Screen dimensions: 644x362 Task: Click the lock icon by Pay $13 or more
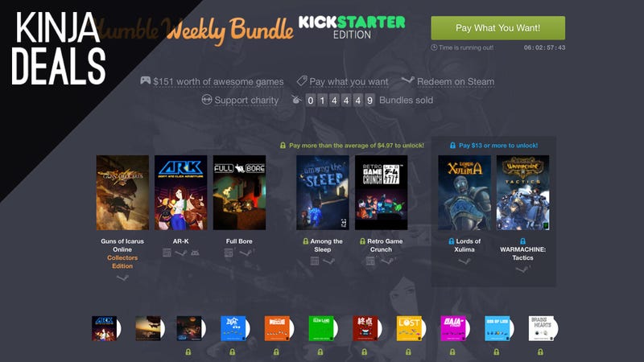[452, 146]
